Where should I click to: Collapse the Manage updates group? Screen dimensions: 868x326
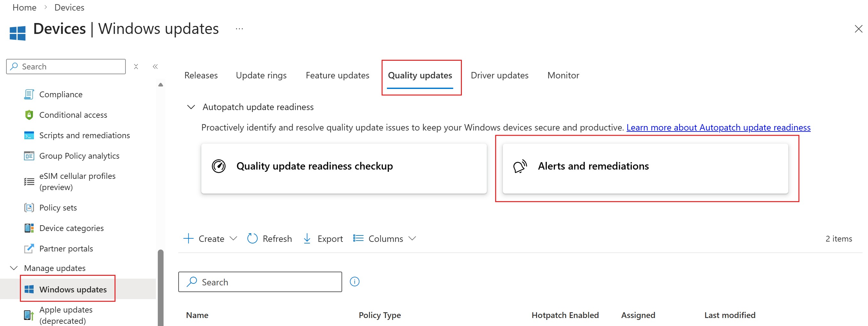pyautogui.click(x=14, y=268)
